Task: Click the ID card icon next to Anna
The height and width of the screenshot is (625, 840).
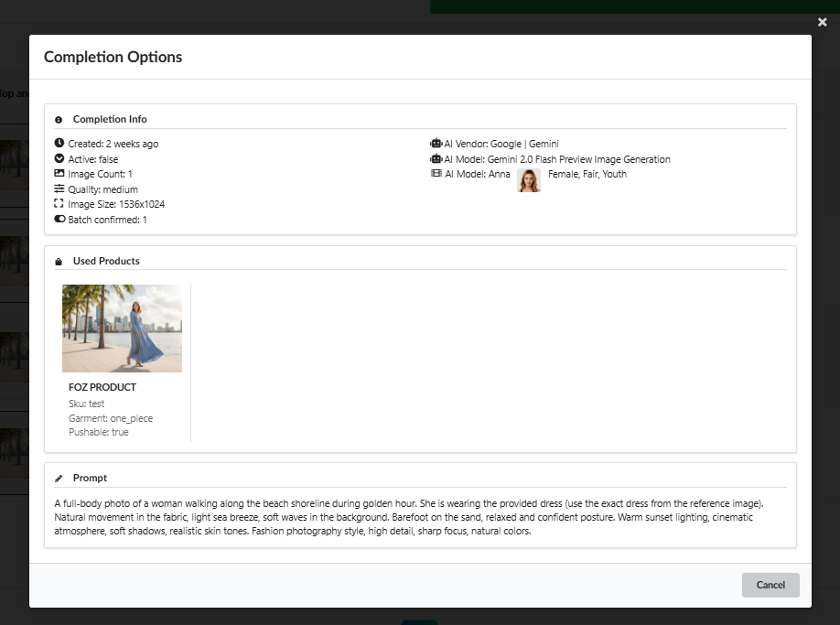Action: [436, 174]
